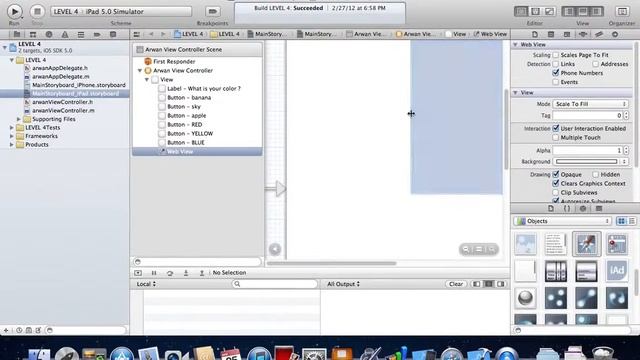Select the Version editor view
Image resolution: width=640 pixels, height=360 pixels.
tap(549, 11)
